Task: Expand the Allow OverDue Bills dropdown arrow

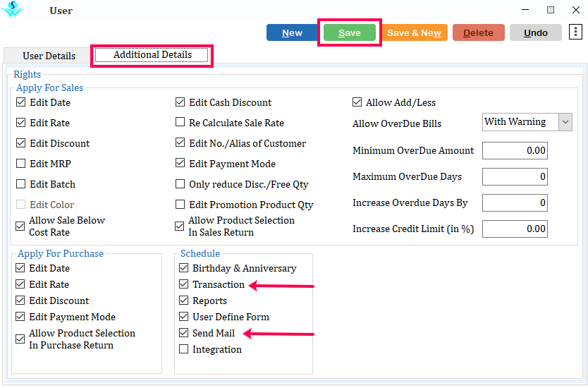Action: pos(565,122)
